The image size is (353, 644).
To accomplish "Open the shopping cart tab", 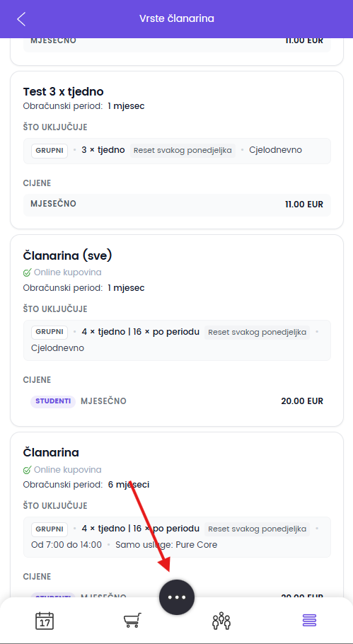I will (x=132, y=620).
